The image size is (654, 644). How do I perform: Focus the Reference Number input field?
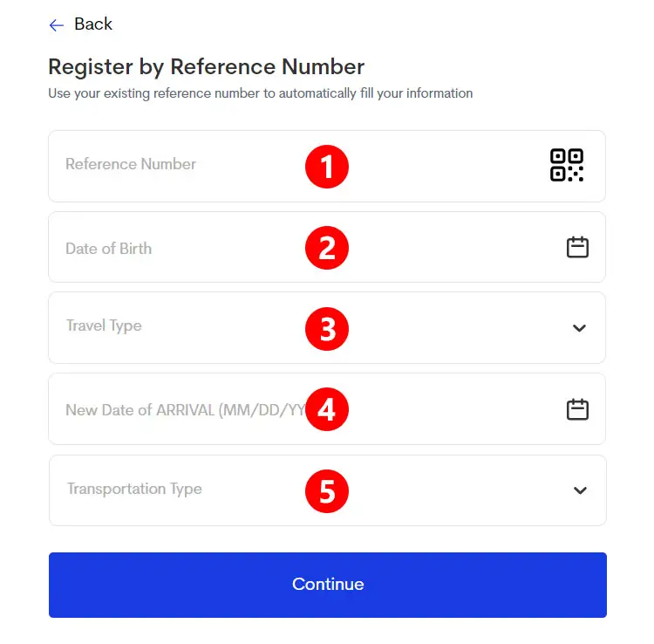(327, 166)
